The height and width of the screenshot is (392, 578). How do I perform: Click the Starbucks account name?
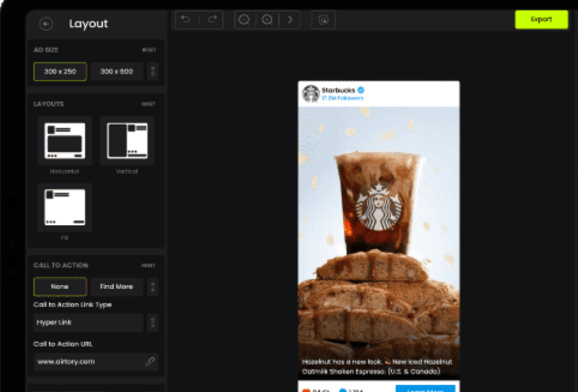pyautogui.click(x=338, y=90)
